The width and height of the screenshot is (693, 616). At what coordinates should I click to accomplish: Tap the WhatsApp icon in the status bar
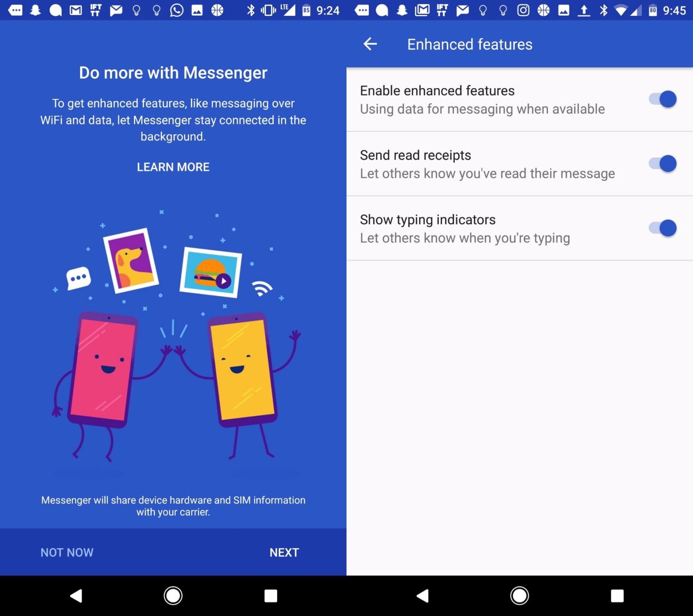click(177, 10)
